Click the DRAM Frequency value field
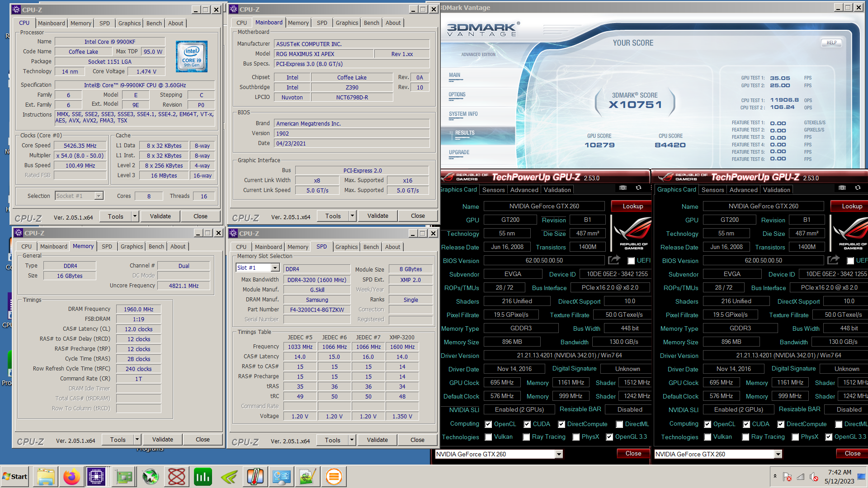868x488 pixels. (x=138, y=309)
